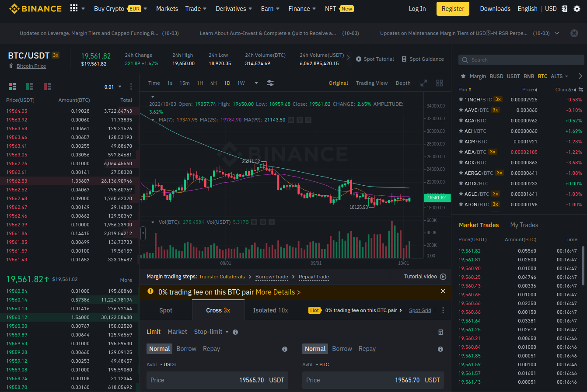Select the Borrow mode on buy side

(x=186, y=349)
